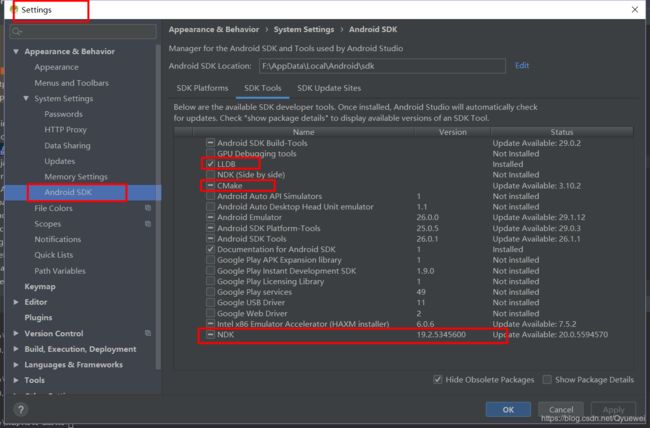
Task: Click the Apply button
Action: coord(614,410)
